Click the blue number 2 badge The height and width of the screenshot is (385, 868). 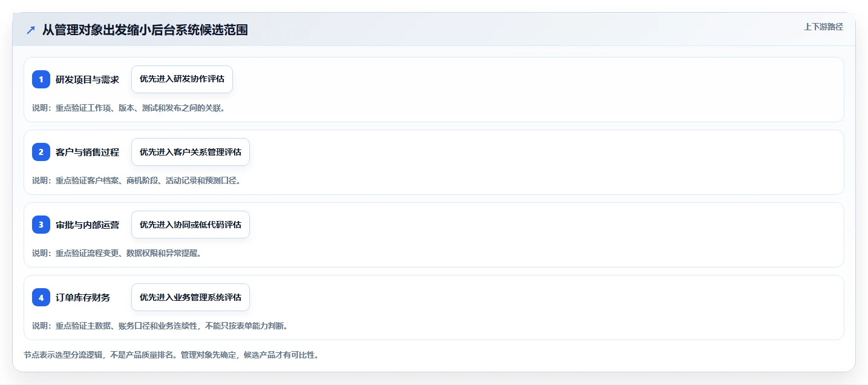pyautogui.click(x=41, y=152)
